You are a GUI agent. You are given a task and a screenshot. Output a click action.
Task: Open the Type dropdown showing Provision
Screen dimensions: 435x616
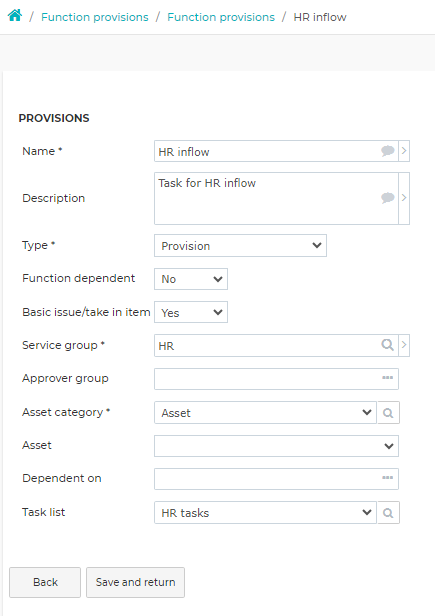click(240, 246)
